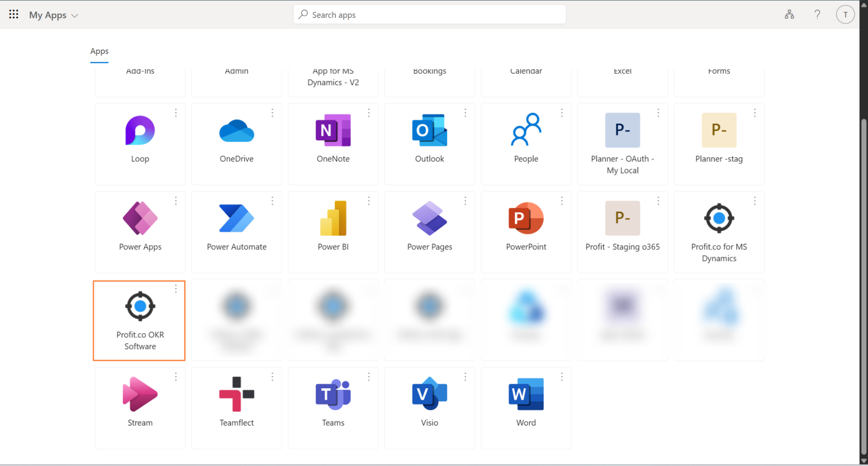
Task: Open the People app
Action: (x=526, y=144)
